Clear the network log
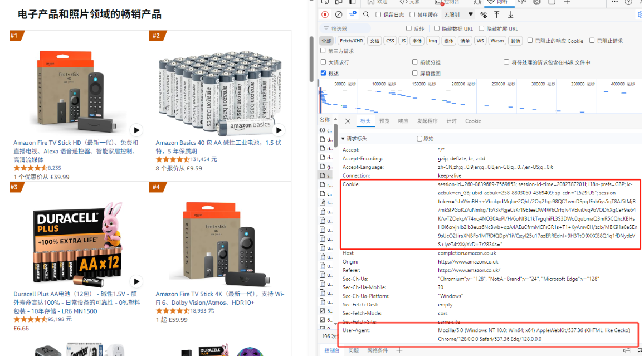Viewport: 644px width, 356px height. pyautogui.click(x=339, y=14)
